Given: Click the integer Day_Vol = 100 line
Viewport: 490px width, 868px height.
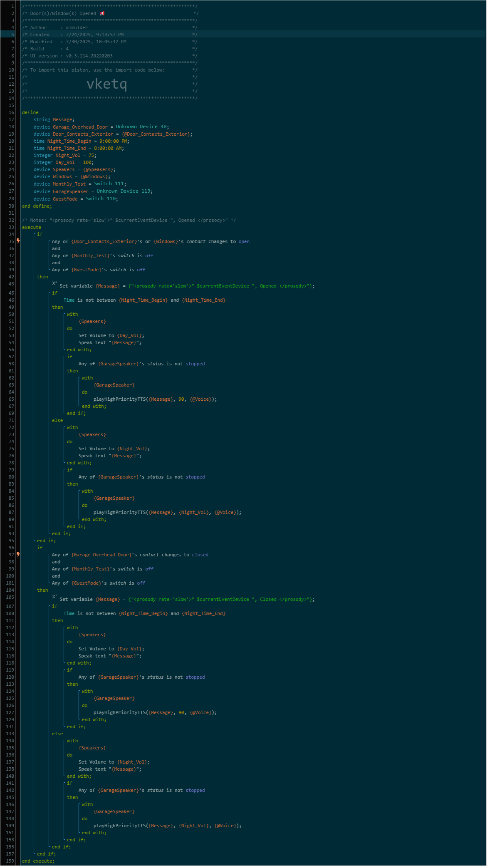Looking at the screenshot, I should pos(64,162).
